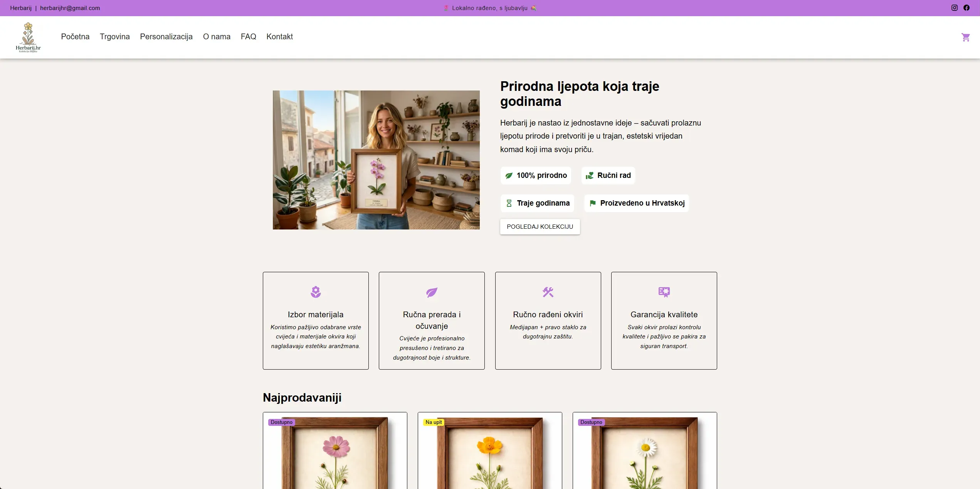Click the yellow Na upit tag
This screenshot has width=980, height=489.
point(434,422)
